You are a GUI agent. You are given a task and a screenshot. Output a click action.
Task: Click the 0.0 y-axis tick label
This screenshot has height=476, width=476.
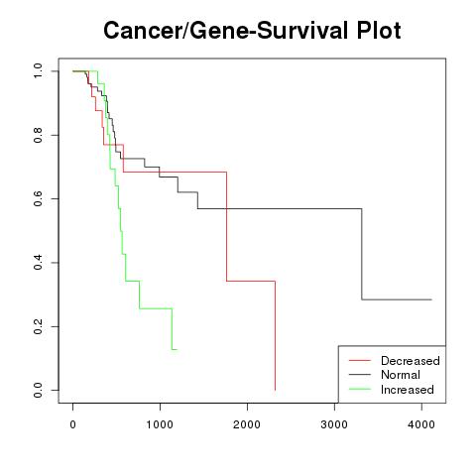pos(38,390)
